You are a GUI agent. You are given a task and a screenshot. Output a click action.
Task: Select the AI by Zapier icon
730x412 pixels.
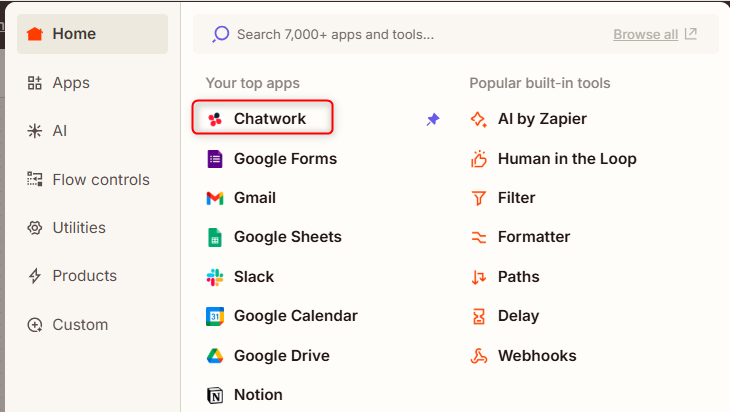point(479,119)
